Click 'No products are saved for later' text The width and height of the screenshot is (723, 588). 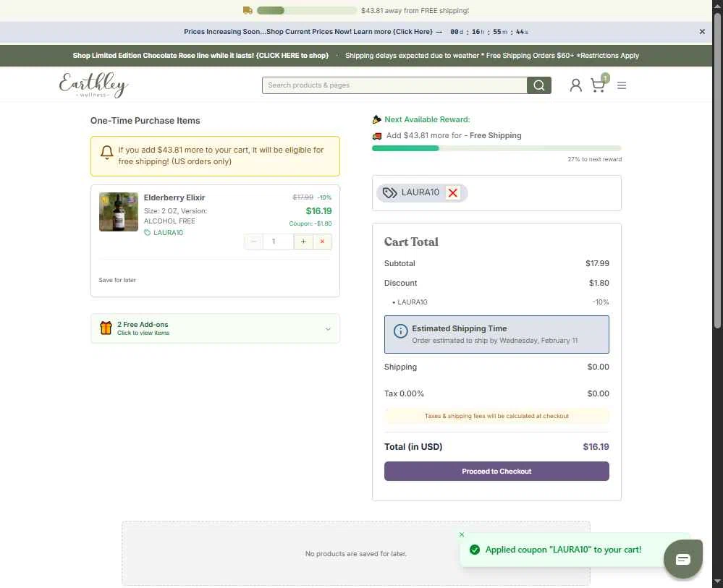[356, 553]
